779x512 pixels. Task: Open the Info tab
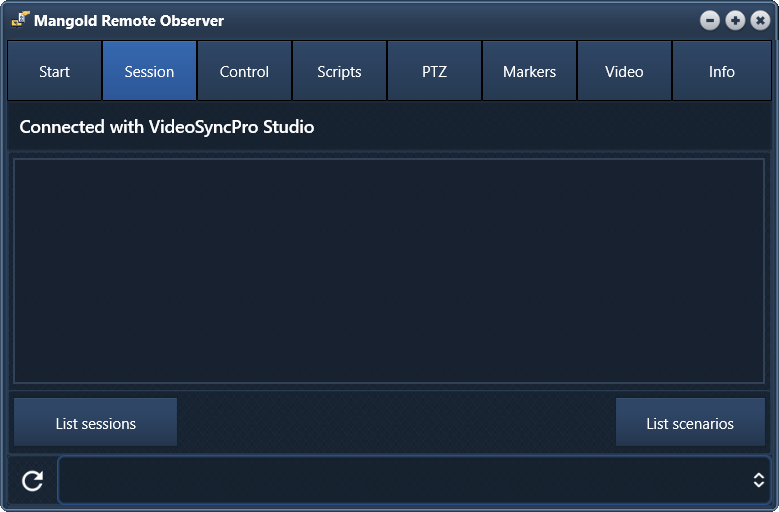(721, 71)
